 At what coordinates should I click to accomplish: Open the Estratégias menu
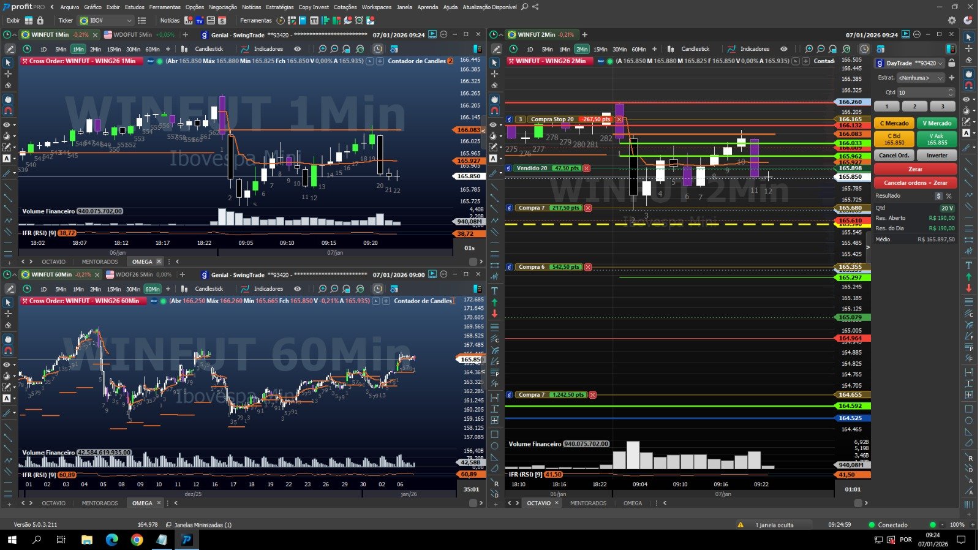click(x=279, y=7)
